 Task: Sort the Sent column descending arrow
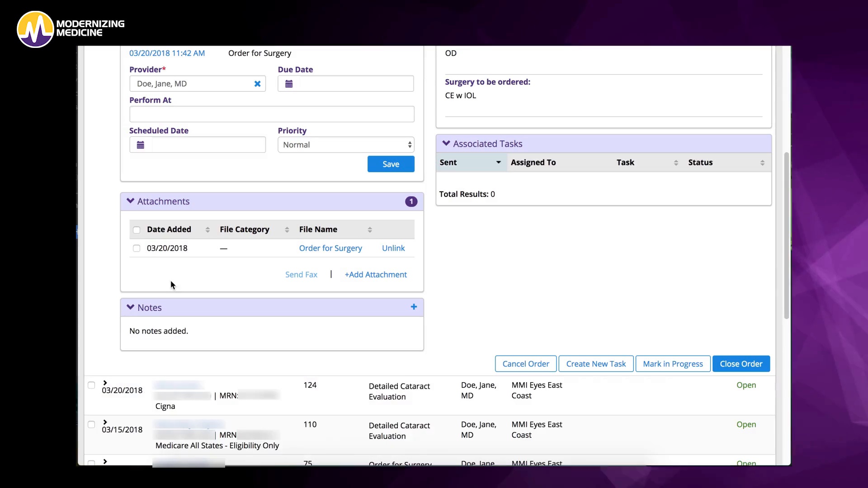coord(498,162)
